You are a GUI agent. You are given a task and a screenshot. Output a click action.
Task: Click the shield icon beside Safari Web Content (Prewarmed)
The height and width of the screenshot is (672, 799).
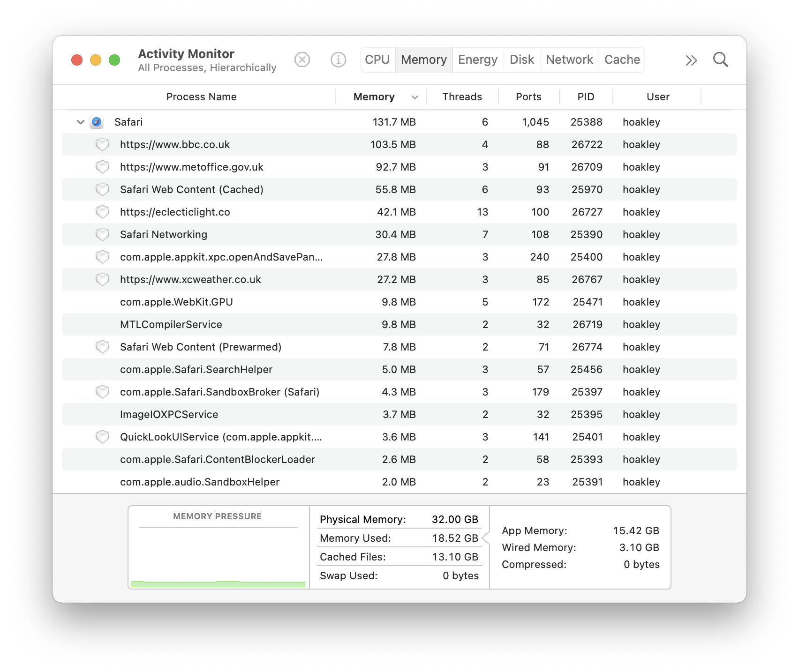pyautogui.click(x=102, y=347)
